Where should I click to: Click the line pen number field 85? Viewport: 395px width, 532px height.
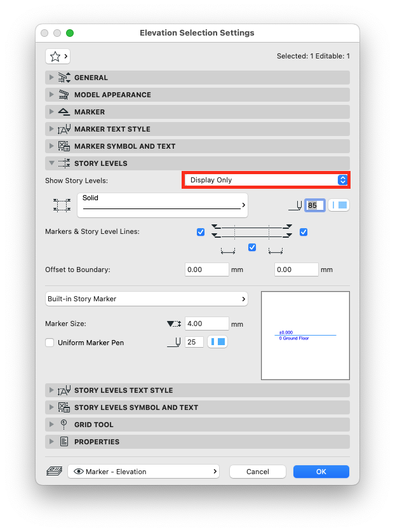[315, 205]
